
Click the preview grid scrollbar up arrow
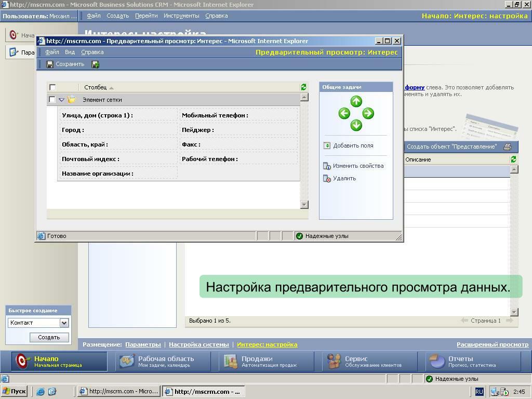pos(304,97)
